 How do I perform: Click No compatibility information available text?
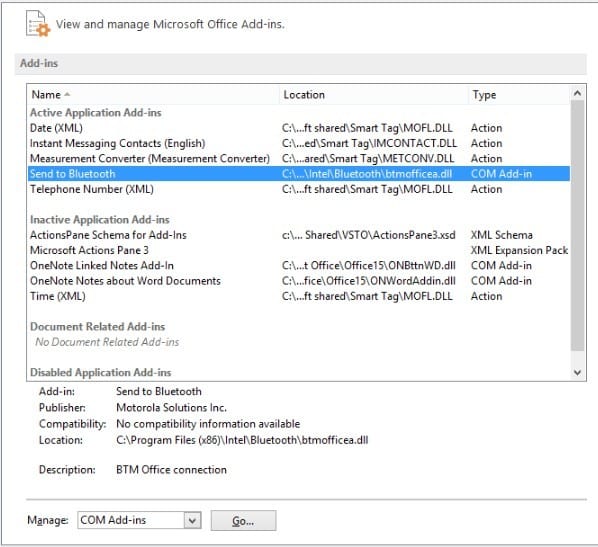(x=208, y=424)
